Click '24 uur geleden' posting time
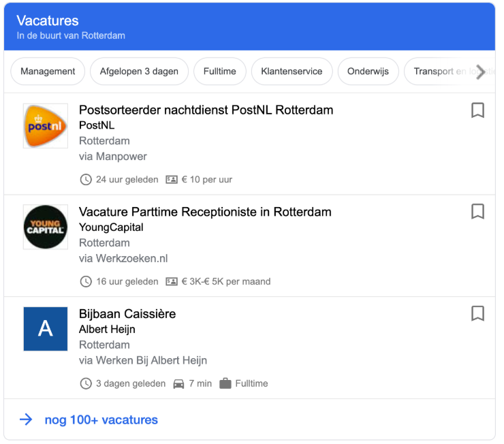This screenshot has height=444, width=504. pyautogui.click(x=127, y=180)
